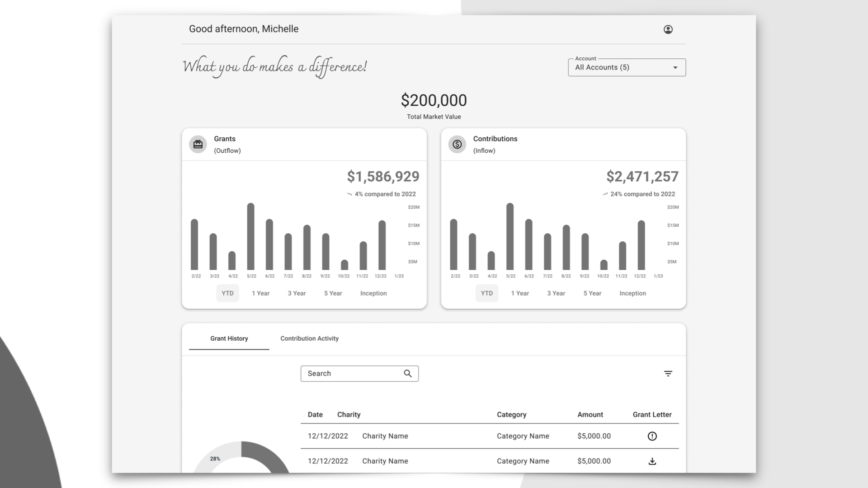Select 3 Year range in Contributions card
This screenshot has width=868, height=488.
pos(556,293)
